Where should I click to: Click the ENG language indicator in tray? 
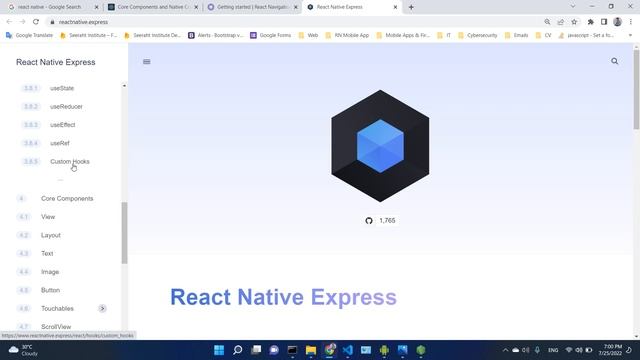point(553,350)
